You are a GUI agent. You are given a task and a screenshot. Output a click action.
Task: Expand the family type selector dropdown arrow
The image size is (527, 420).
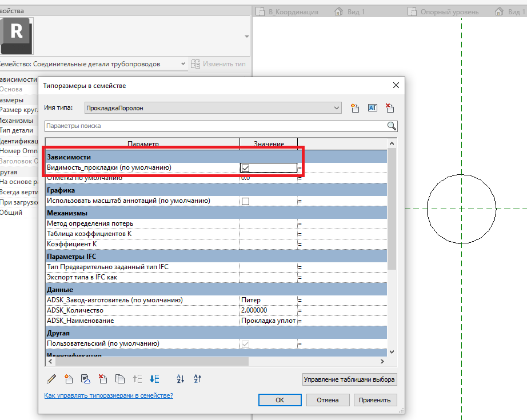tap(246, 36)
